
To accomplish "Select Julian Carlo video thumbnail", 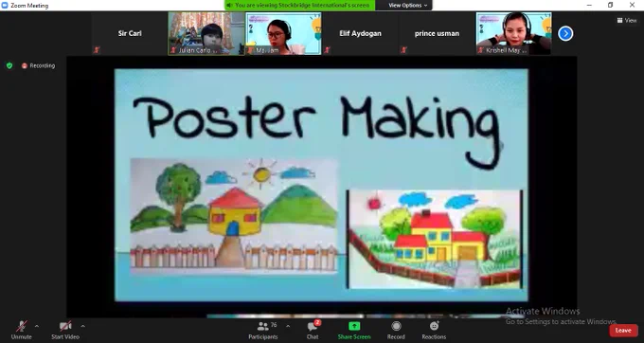I will pos(206,33).
